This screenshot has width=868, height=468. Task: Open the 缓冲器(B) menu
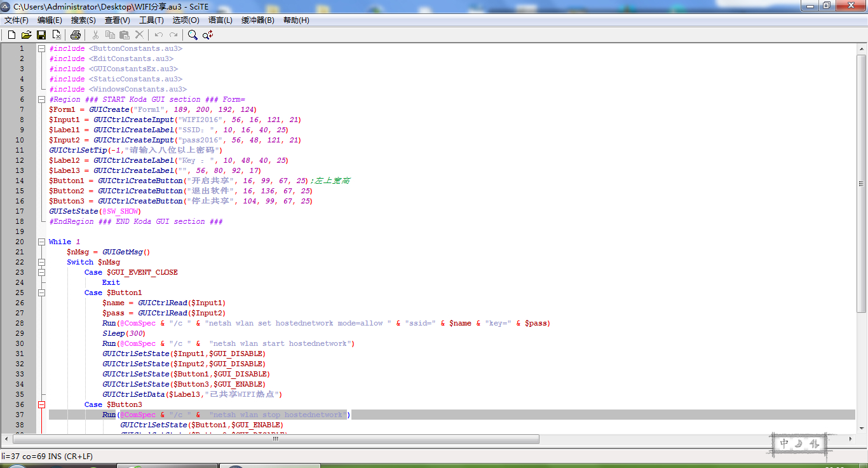coord(257,20)
